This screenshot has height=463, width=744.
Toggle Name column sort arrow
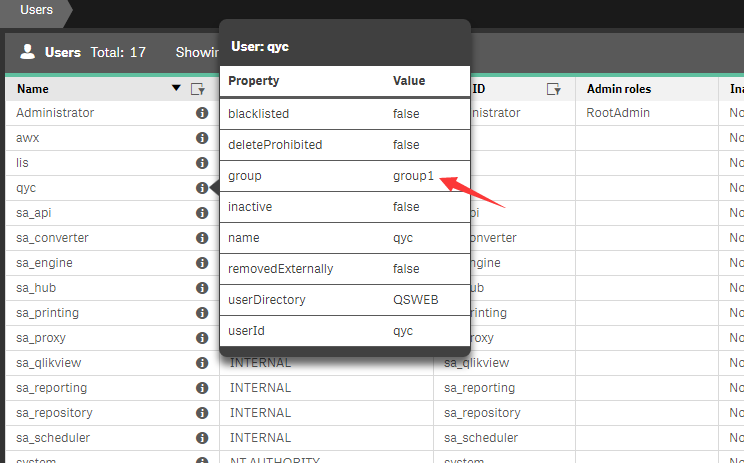pos(177,89)
